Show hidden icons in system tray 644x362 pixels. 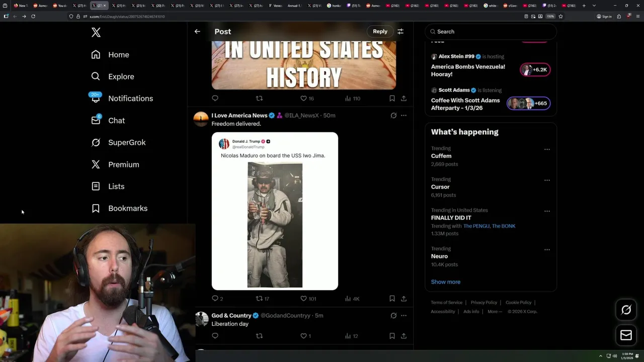(600, 356)
